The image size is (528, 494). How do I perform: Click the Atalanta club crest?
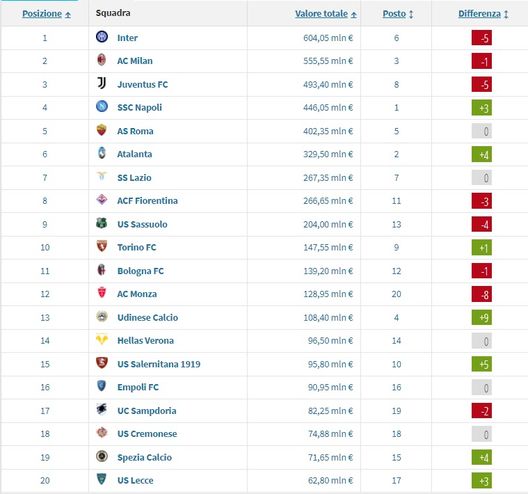[x=102, y=153]
